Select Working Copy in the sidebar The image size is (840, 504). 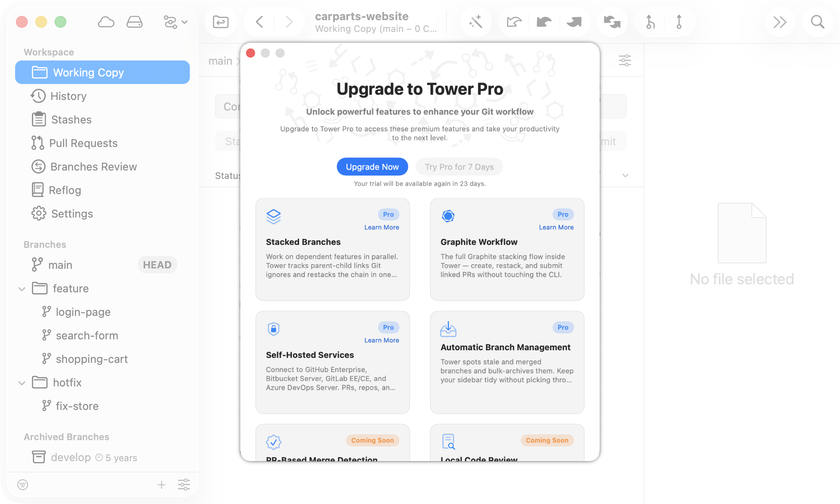point(102,72)
